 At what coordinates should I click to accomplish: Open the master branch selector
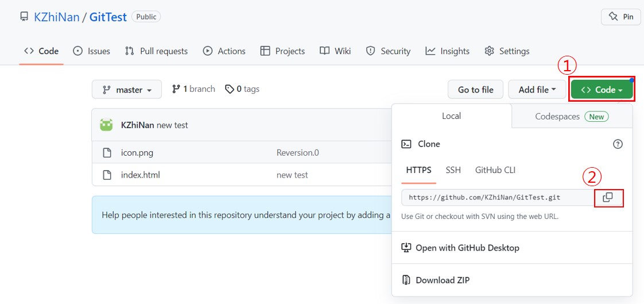click(127, 90)
